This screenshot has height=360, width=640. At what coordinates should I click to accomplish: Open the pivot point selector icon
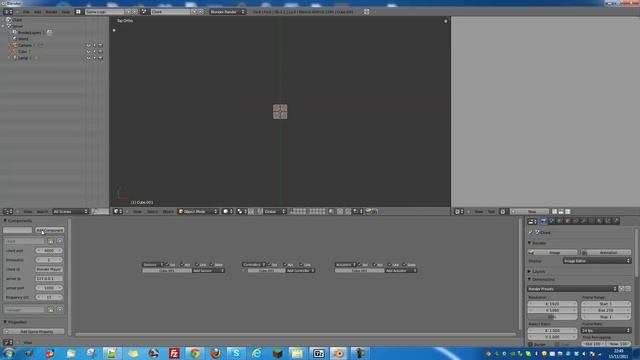coord(242,211)
